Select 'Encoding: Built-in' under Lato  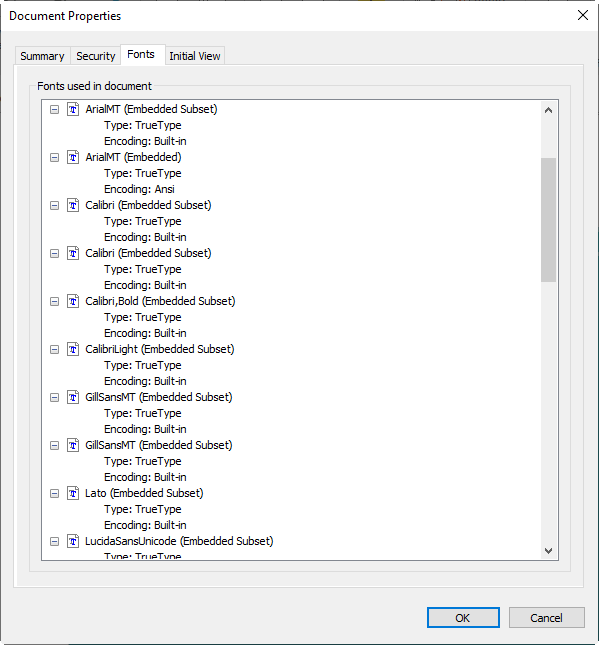pos(145,526)
